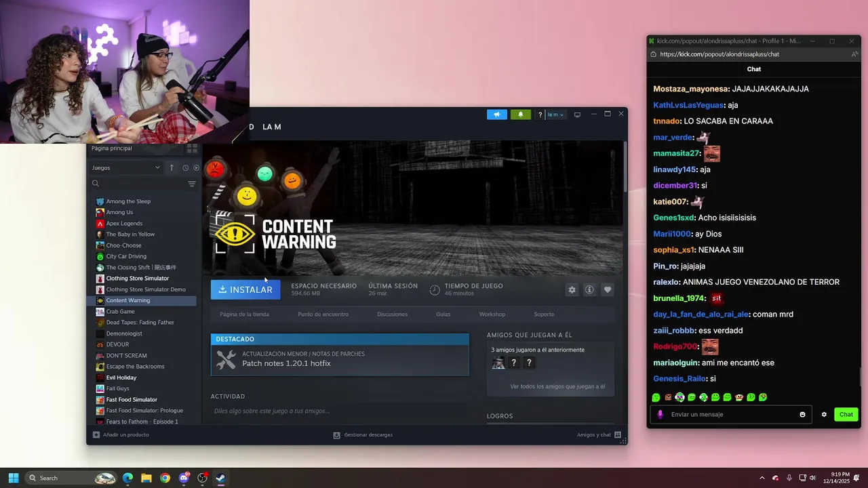The height and width of the screenshot is (488, 868).
Task: Show hidden system tray icons chevron
Action: [762, 478]
